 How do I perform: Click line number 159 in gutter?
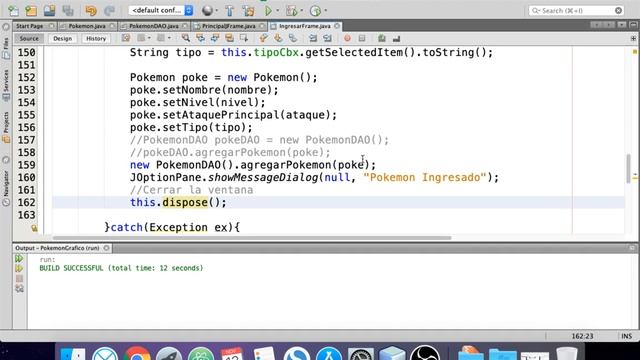tap(27, 165)
